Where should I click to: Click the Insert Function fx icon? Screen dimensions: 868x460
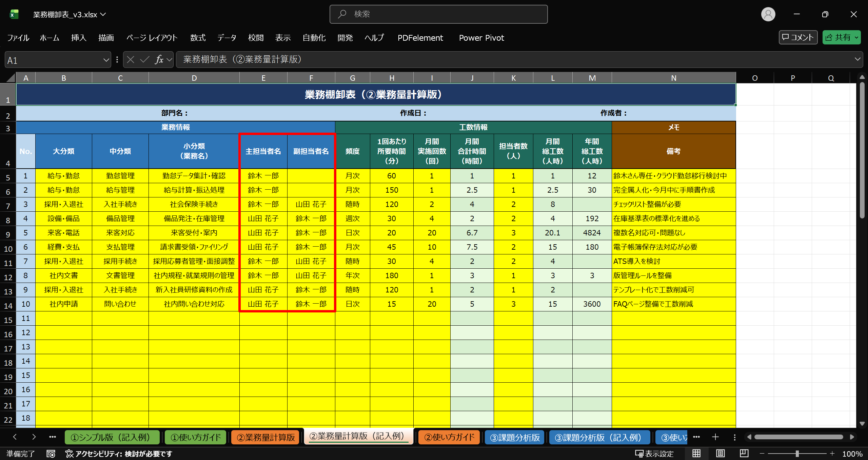tap(159, 60)
